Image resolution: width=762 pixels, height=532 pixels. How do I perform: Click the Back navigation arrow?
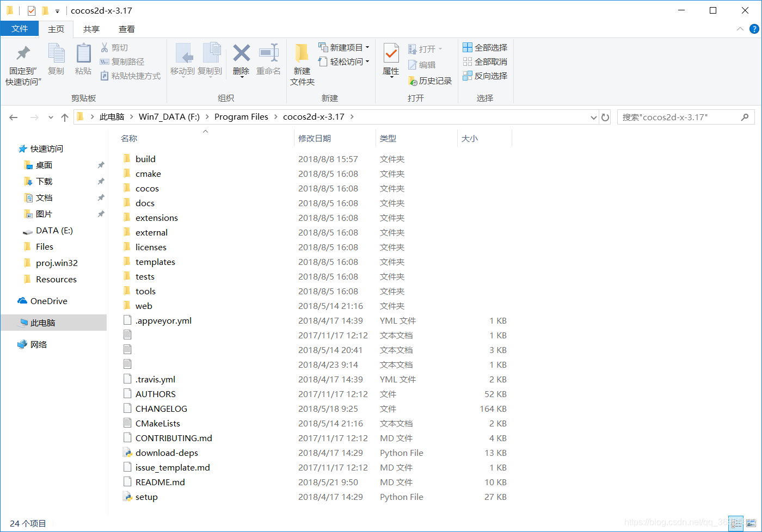click(x=14, y=117)
